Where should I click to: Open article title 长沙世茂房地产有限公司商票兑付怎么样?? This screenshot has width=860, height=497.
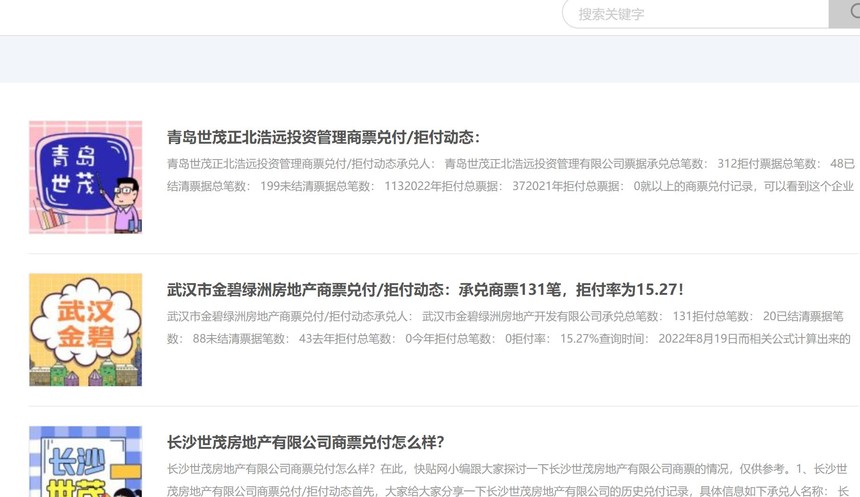(x=305, y=442)
